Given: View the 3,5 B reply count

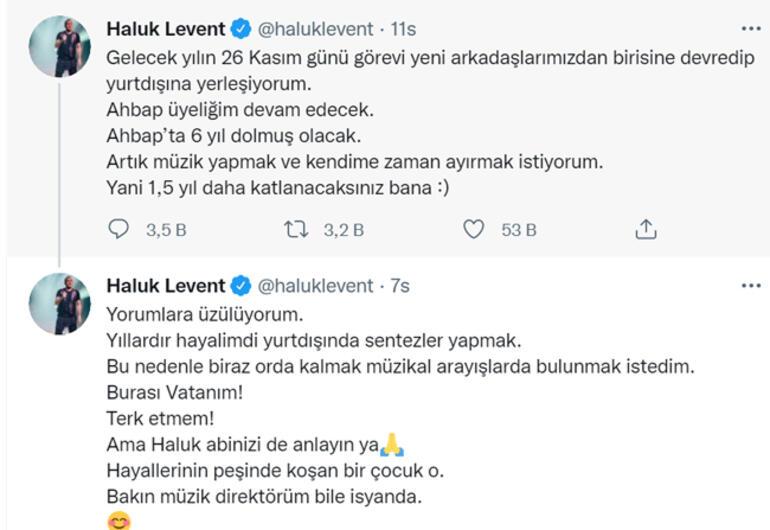Looking at the screenshot, I should pos(166,230).
